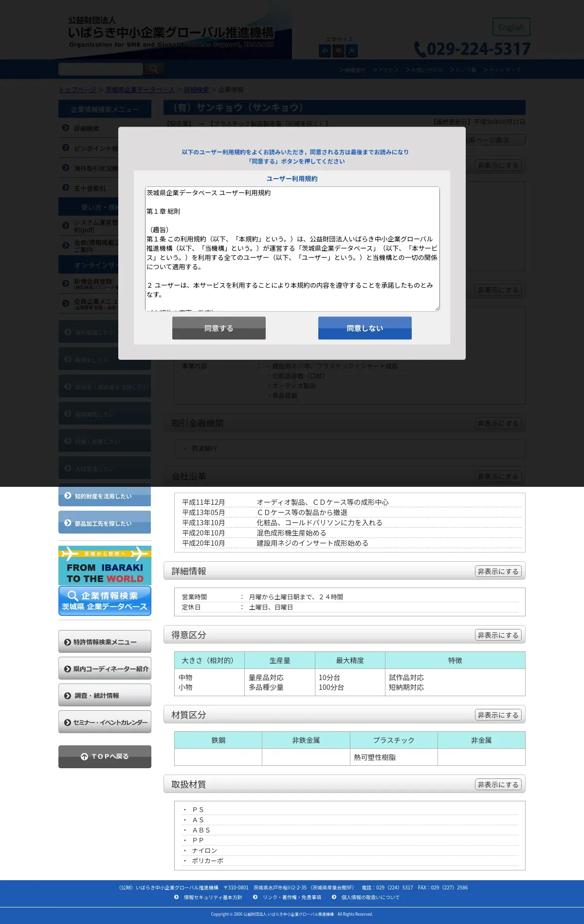This screenshot has width=584, height=924.
Task: Click the arrow icon beside 五十音索引
Action: point(66,188)
